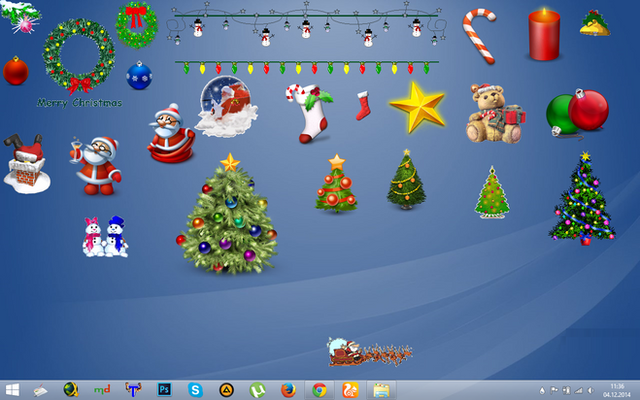The height and width of the screenshot is (400, 640).
Task: Open the blue horned 'T' taskbar icon
Action: click(x=133, y=390)
